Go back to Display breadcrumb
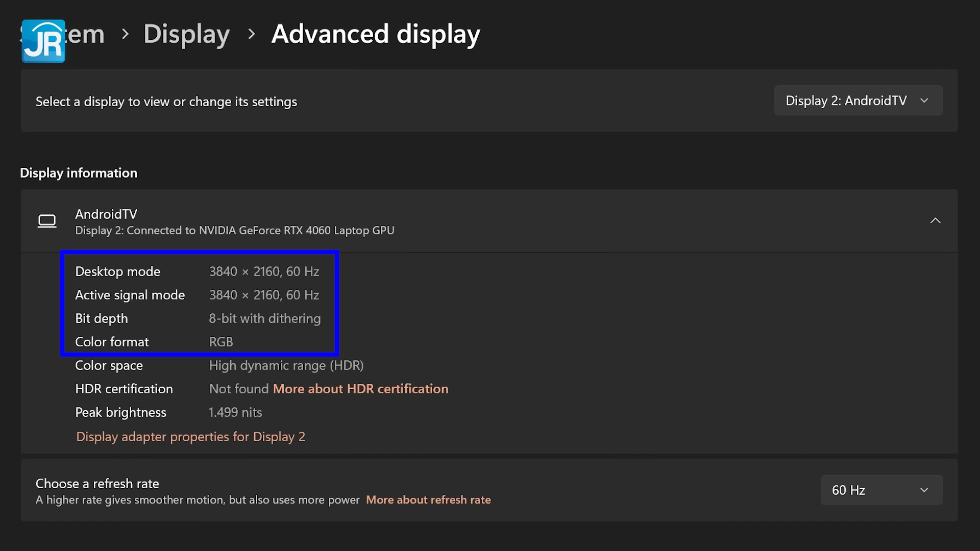 coord(186,34)
